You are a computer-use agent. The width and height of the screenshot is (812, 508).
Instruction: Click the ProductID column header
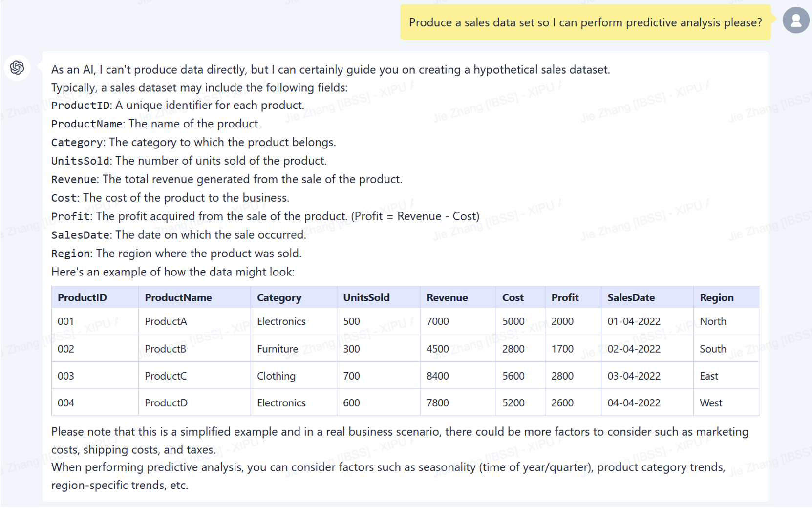pyautogui.click(x=82, y=297)
